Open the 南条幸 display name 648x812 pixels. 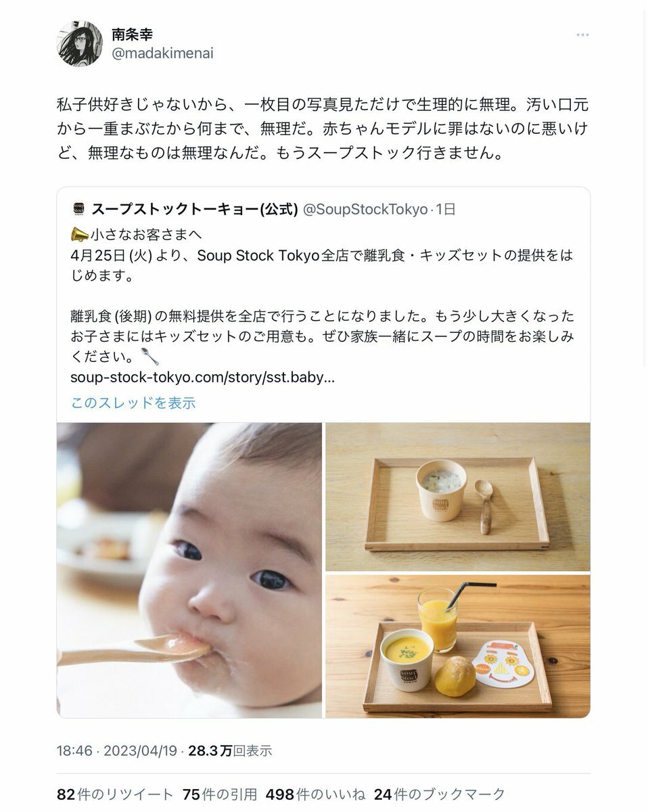point(133,35)
